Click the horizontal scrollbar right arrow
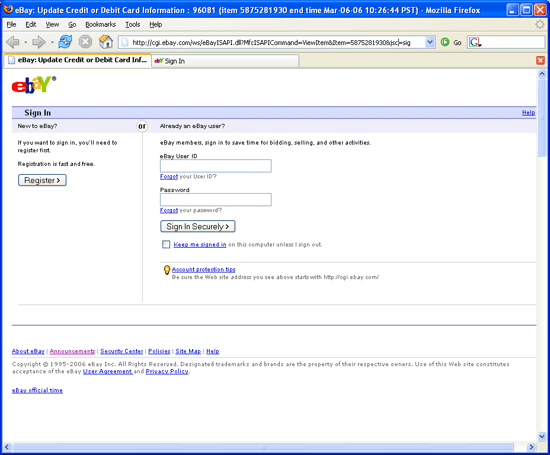Screen dimensions: 550x455 pyautogui.click(x=531, y=447)
